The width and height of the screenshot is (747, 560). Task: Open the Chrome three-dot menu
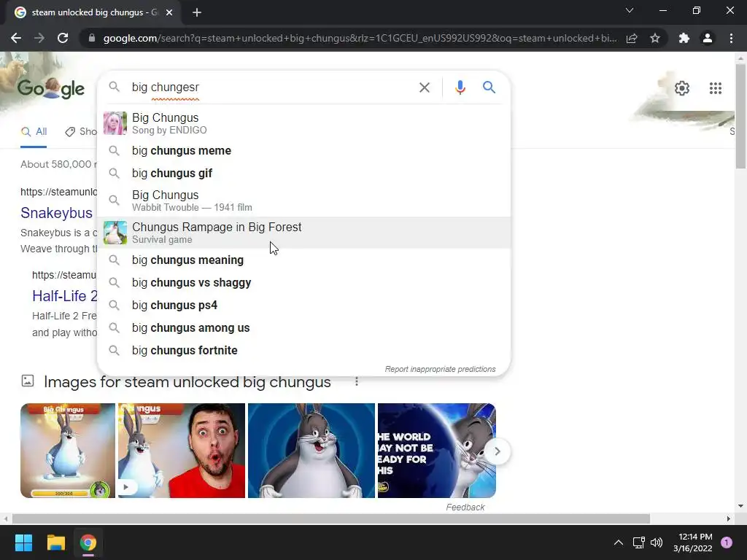(x=731, y=38)
